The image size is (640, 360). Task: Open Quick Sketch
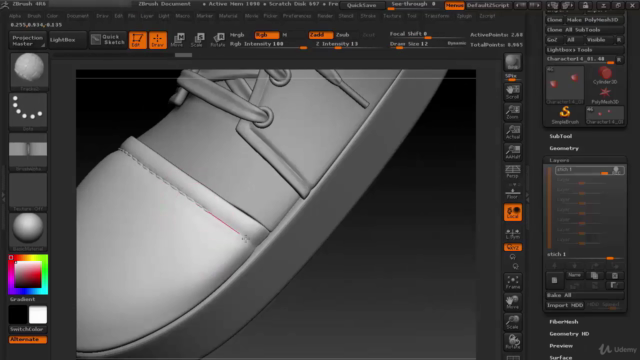(x=108, y=40)
